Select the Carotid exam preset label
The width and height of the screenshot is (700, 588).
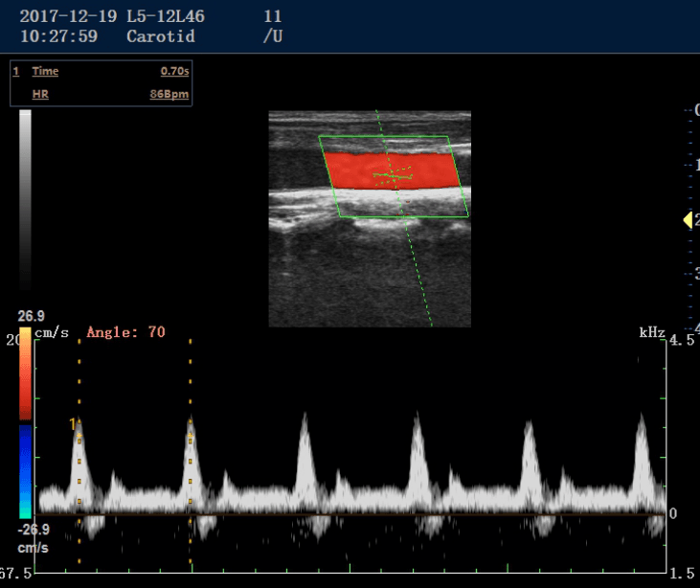pos(161,36)
